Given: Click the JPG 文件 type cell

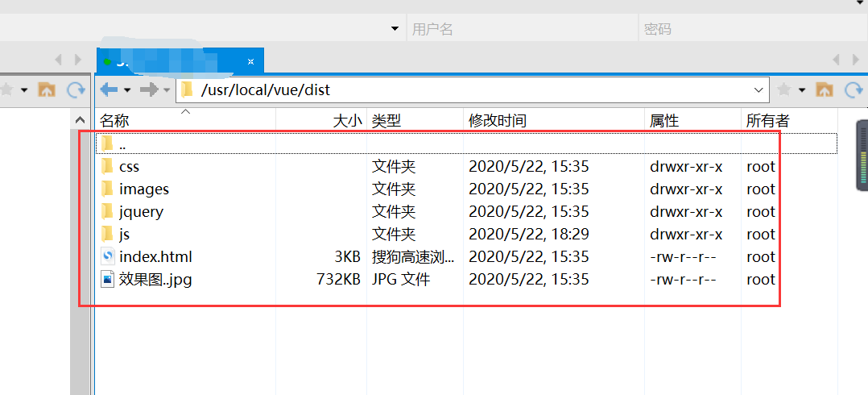Looking at the screenshot, I should coord(401,280).
